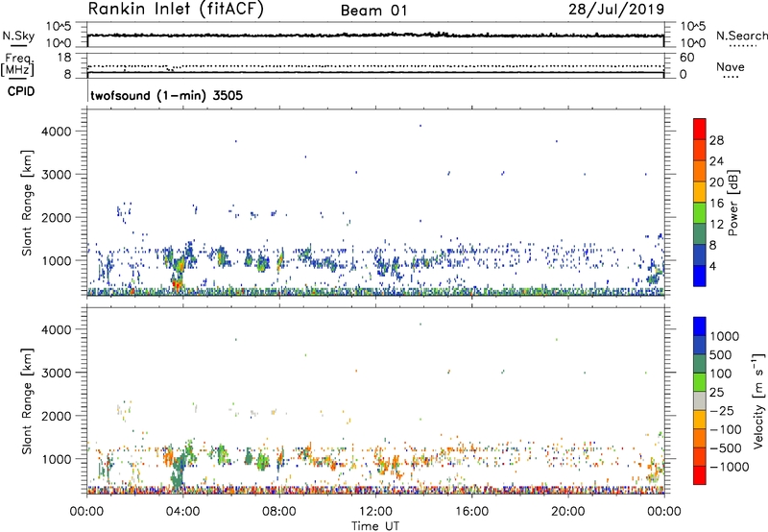Image resolution: width=768 pixels, height=532 pixels.
Task: Click the 'Beam 01' heading
Action: click(x=373, y=11)
